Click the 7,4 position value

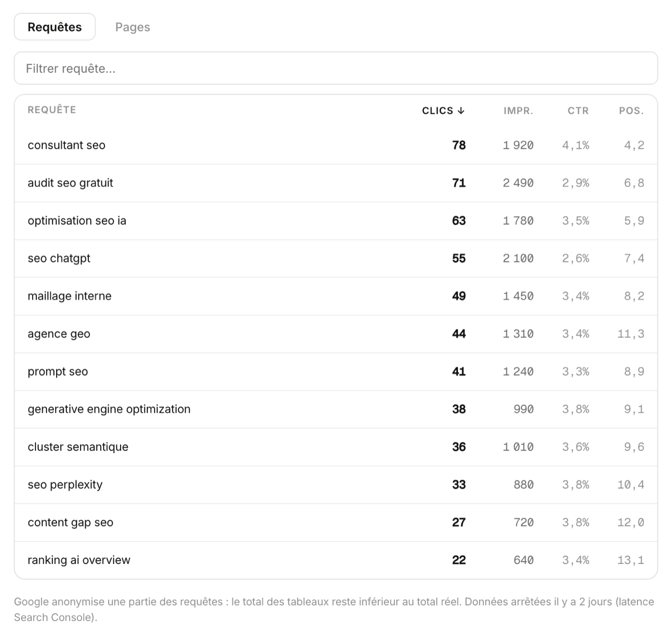pyautogui.click(x=634, y=259)
